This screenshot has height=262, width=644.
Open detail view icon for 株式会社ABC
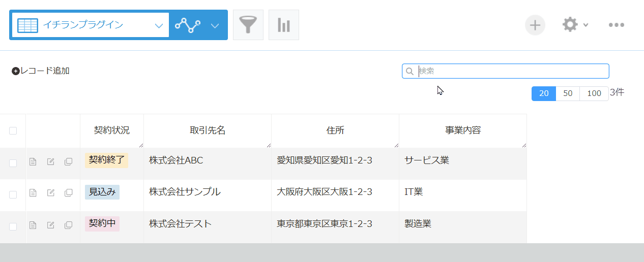coord(33,162)
